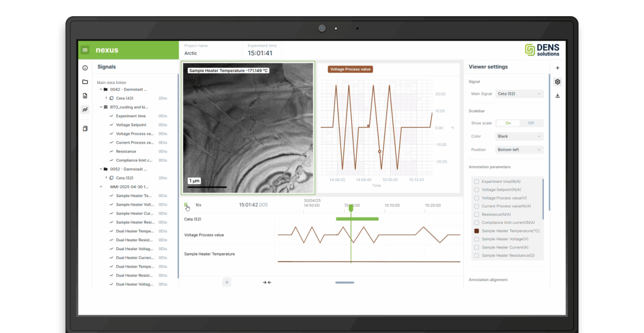
Task: Open the hamburger menu beside nexus
Action: click(x=85, y=50)
